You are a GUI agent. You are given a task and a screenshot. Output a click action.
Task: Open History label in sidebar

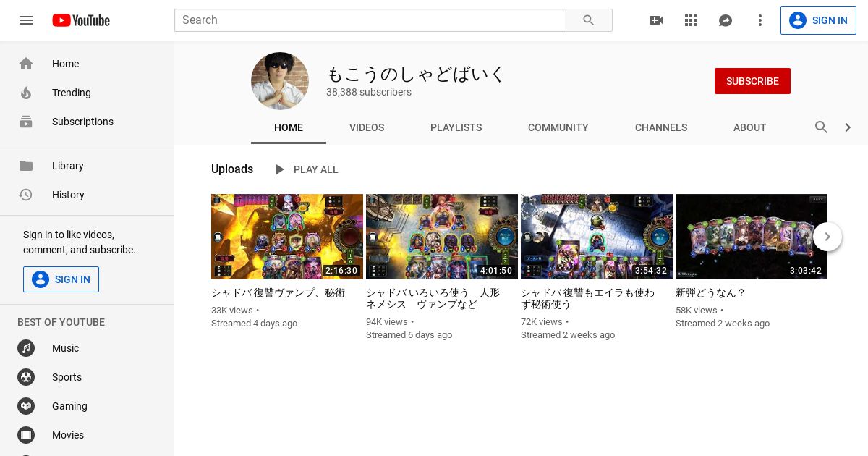point(68,195)
